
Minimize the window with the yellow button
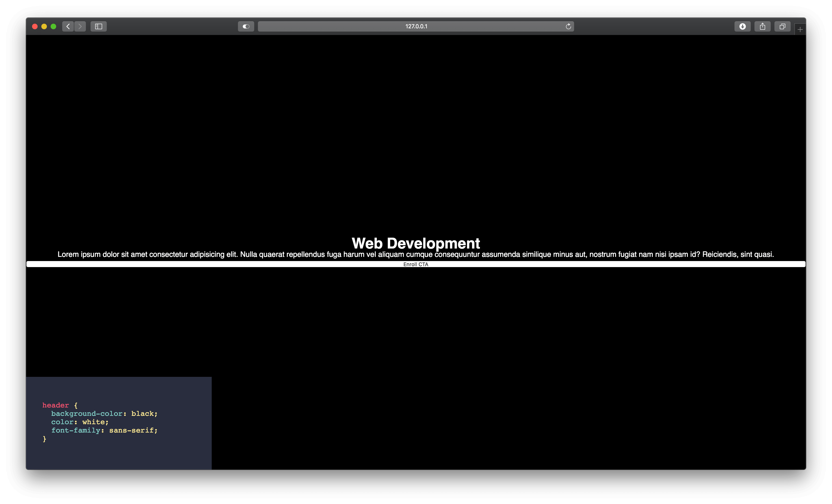click(44, 26)
